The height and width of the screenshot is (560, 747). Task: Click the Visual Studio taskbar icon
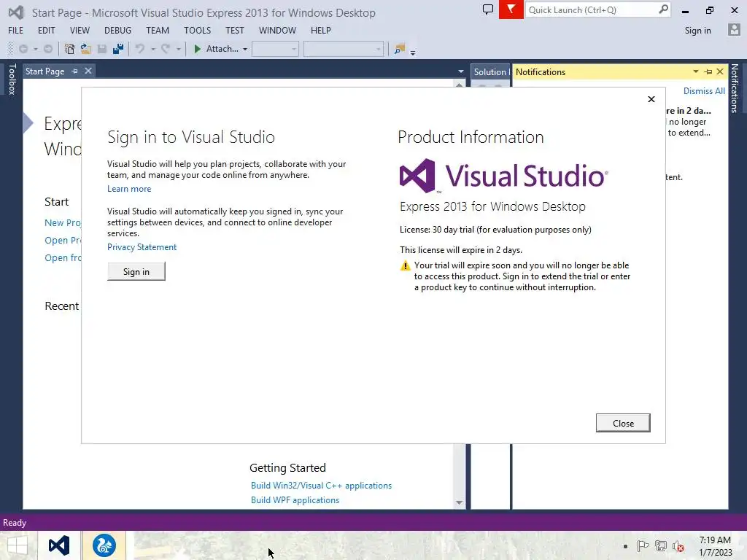[x=59, y=545]
